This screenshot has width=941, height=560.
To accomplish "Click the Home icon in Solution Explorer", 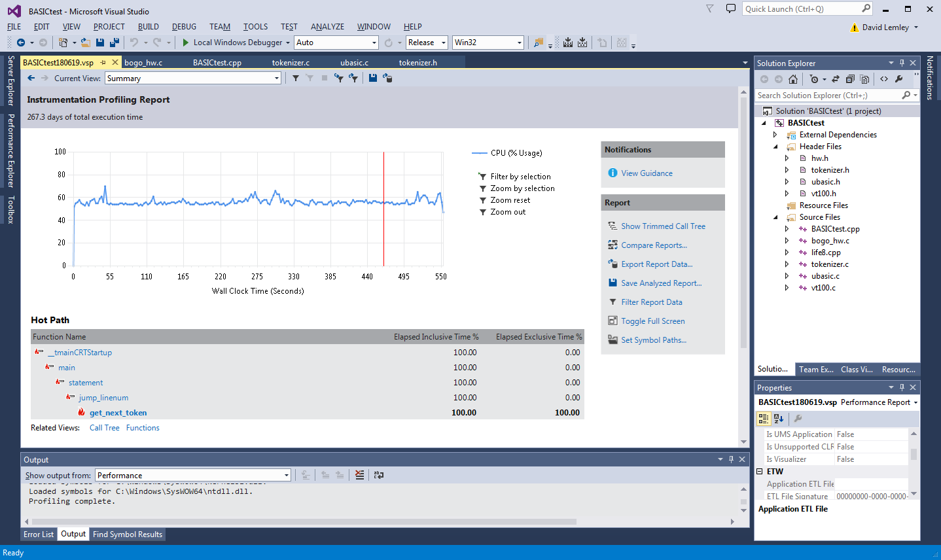I will coord(793,79).
